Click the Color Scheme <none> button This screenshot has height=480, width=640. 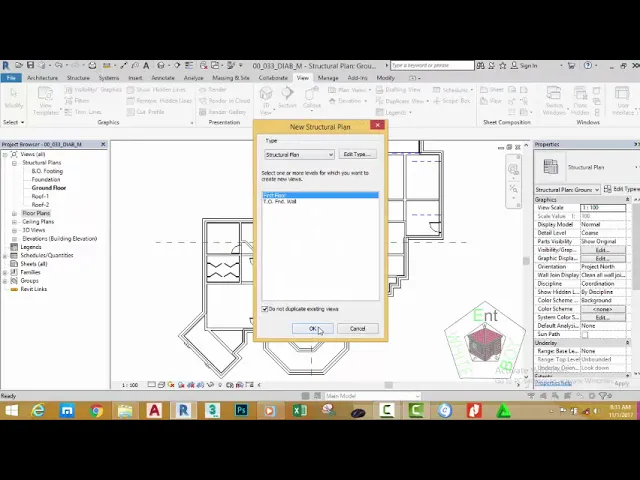tap(603, 309)
